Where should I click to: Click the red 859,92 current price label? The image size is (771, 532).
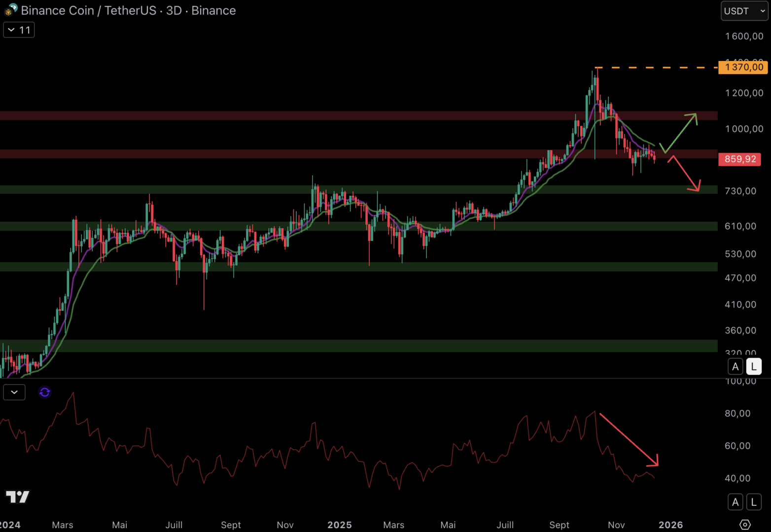click(x=739, y=159)
